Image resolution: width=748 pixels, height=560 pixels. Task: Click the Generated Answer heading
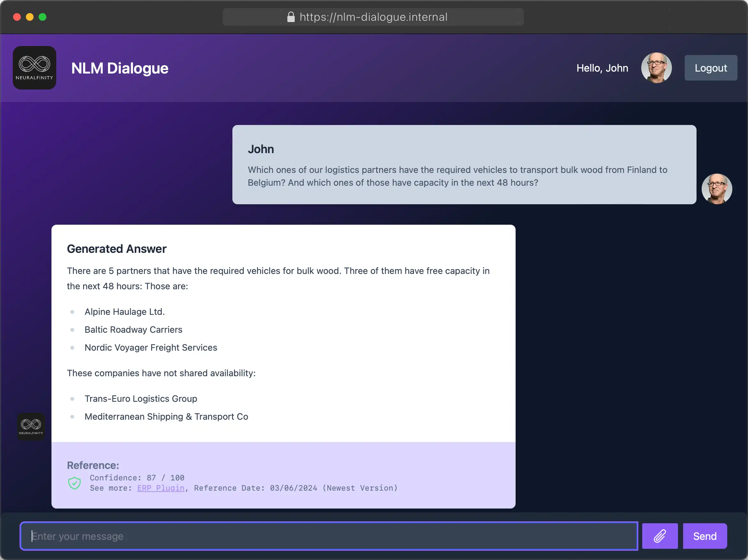(117, 249)
